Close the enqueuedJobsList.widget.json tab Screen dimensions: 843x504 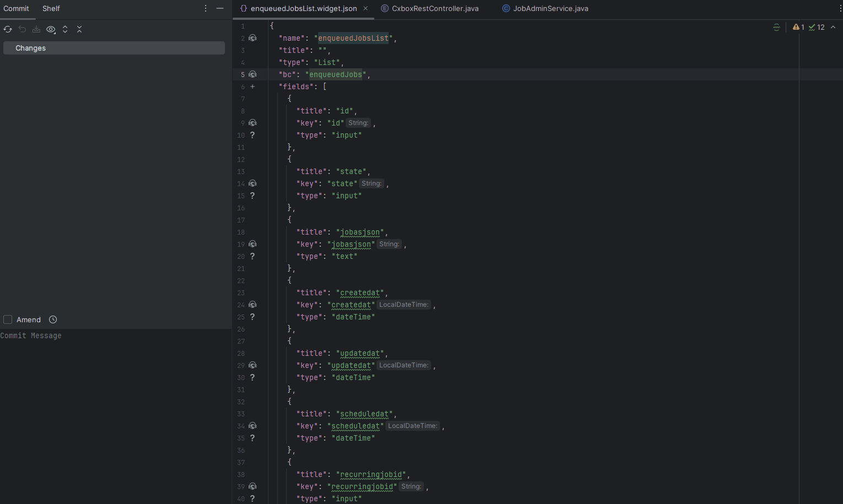[366, 8]
